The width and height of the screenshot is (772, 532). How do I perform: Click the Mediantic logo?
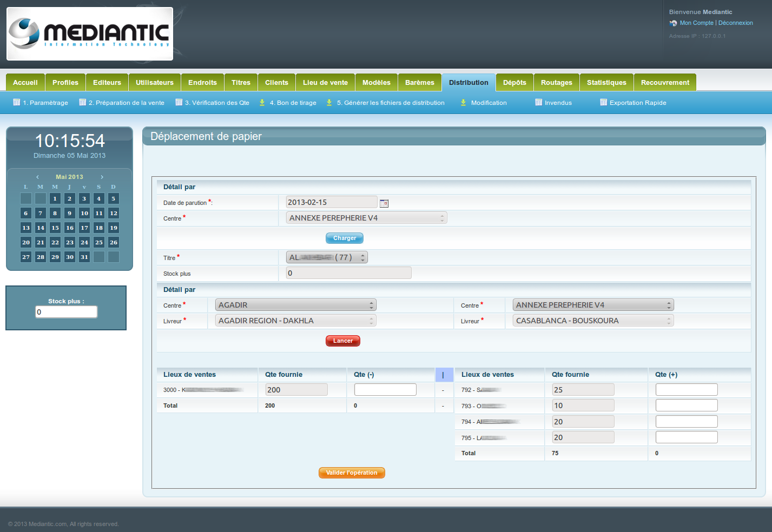click(90, 34)
